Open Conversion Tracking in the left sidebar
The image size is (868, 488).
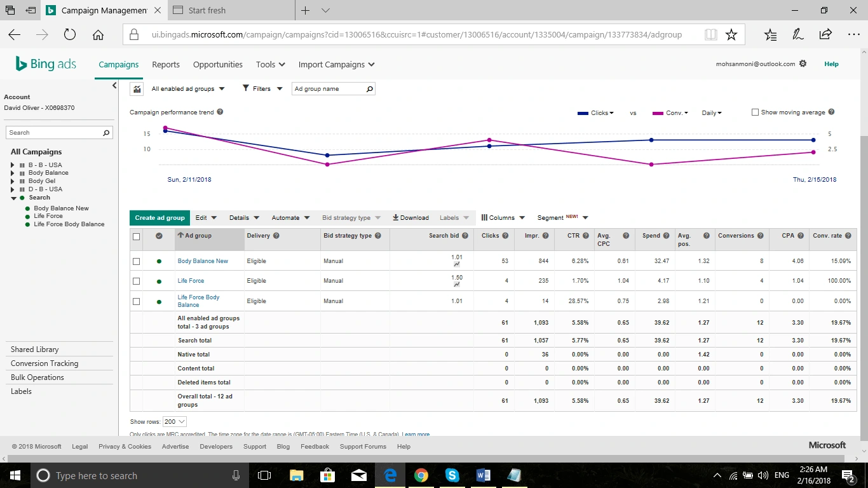click(x=44, y=363)
